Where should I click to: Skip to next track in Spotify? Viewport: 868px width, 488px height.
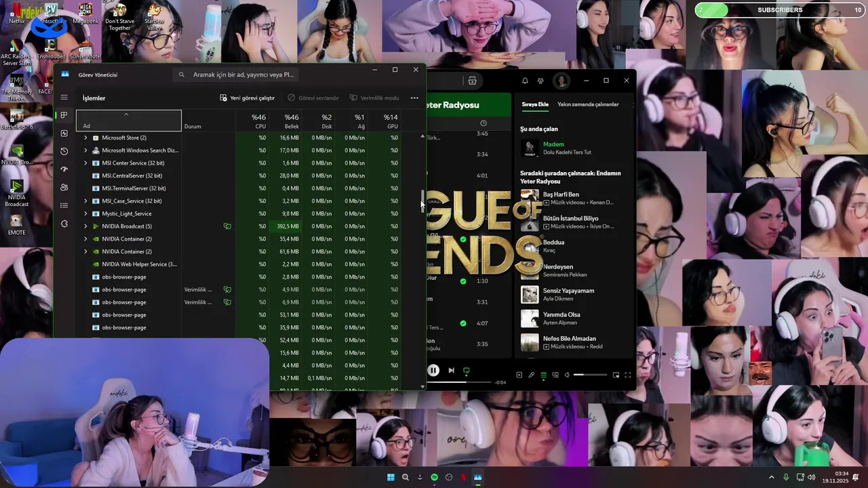pos(451,370)
